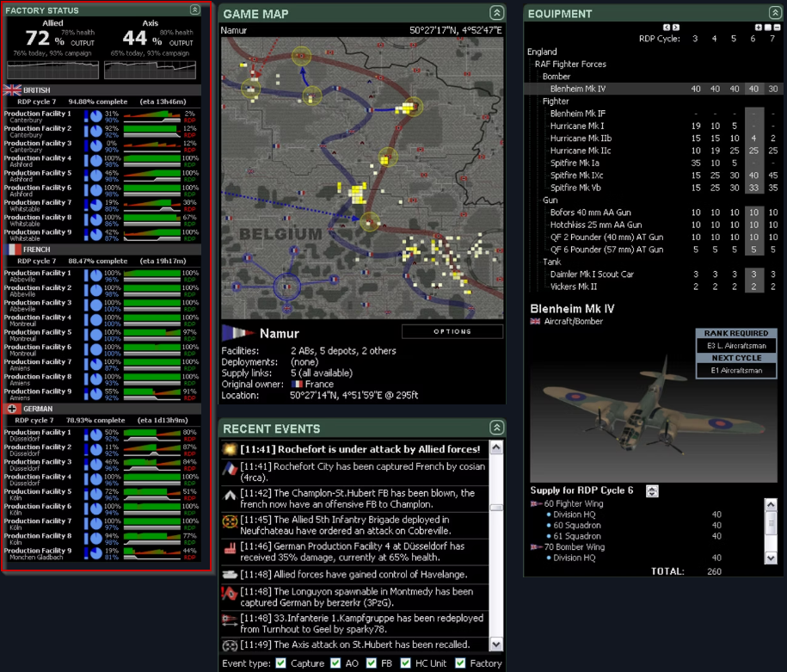Collapse the Factory Status panel

(194, 9)
